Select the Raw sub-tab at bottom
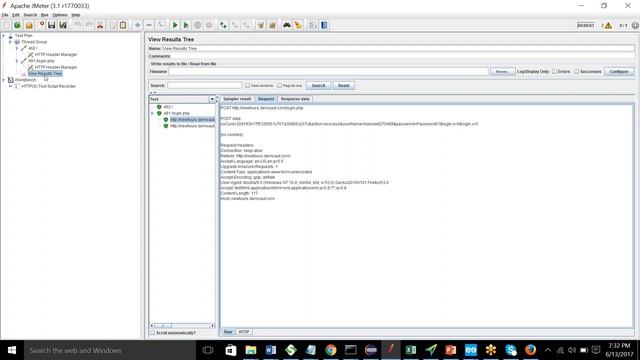The width and height of the screenshot is (640, 360). click(x=228, y=332)
